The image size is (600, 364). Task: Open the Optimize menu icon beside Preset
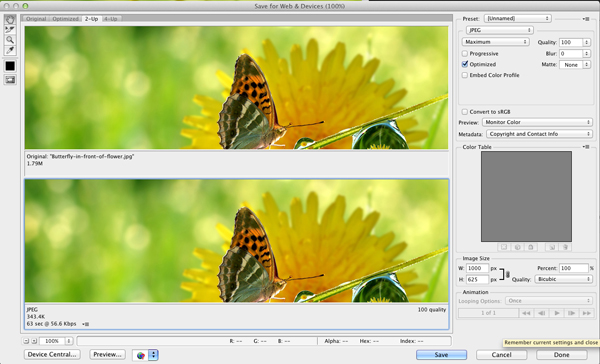click(586, 19)
